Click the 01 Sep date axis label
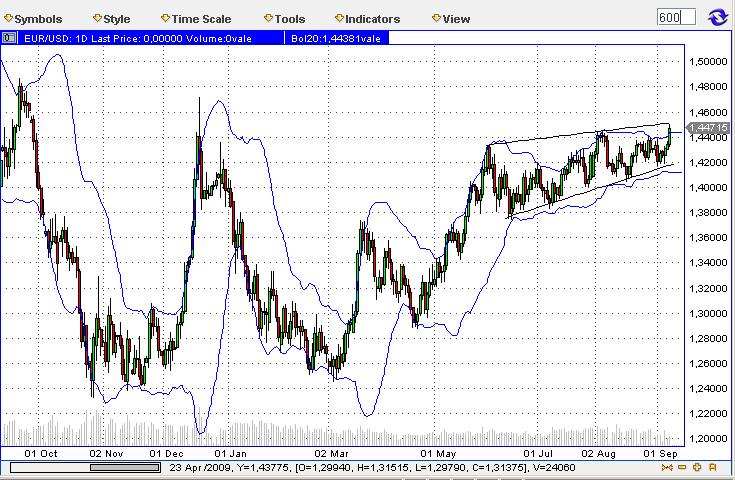Screen dimensions: 735x480 (x=660, y=454)
